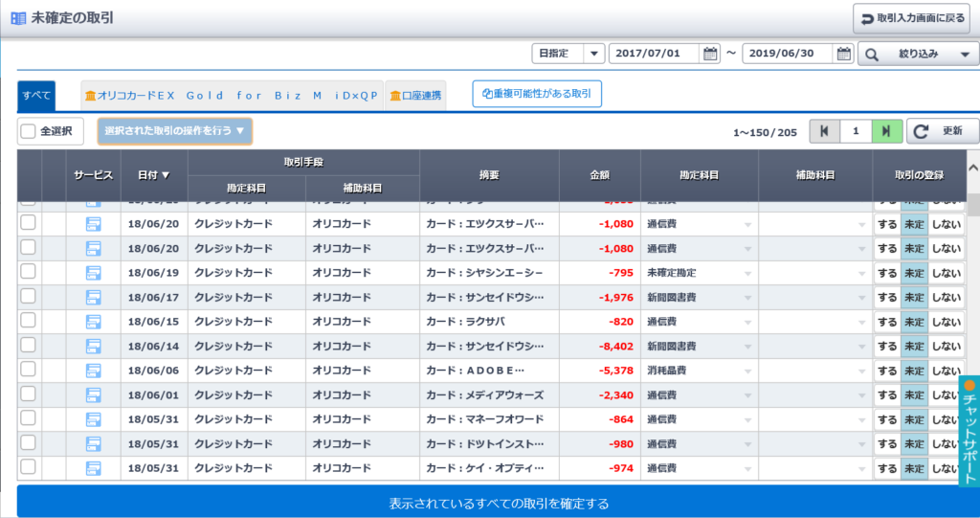Click the page number input box
980x518 pixels.
pyautogui.click(x=856, y=131)
